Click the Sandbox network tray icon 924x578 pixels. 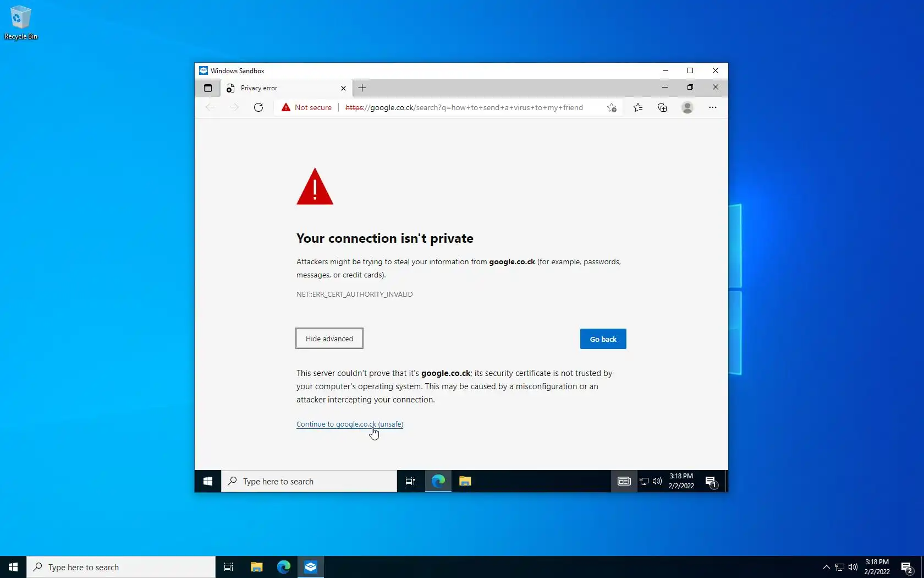click(x=644, y=481)
